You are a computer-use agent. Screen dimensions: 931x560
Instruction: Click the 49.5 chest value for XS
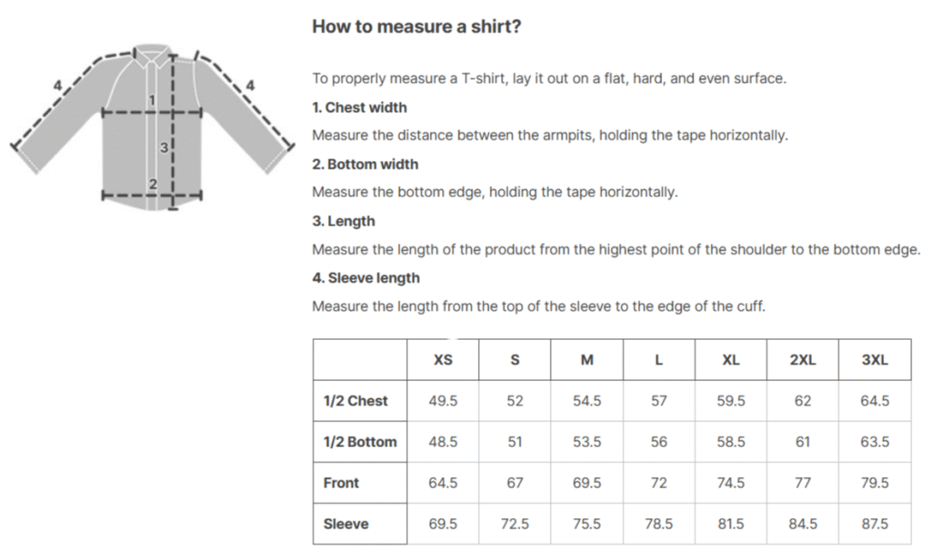443,401
